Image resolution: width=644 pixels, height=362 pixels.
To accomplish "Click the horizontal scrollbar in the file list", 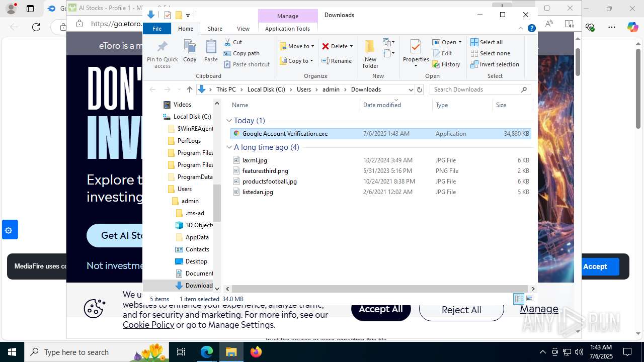I will [380, 289].
